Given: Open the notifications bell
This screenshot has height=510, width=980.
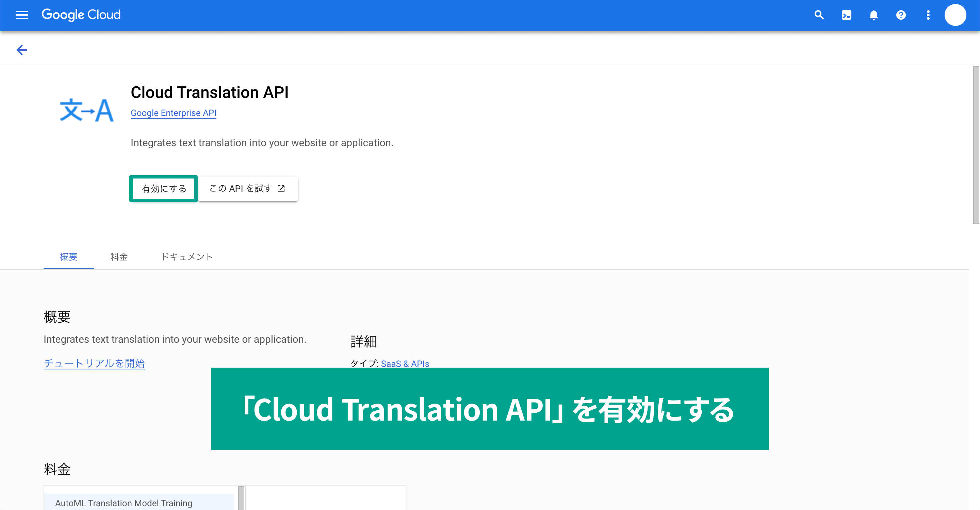Looking at the screenshot, I should 874,15.
